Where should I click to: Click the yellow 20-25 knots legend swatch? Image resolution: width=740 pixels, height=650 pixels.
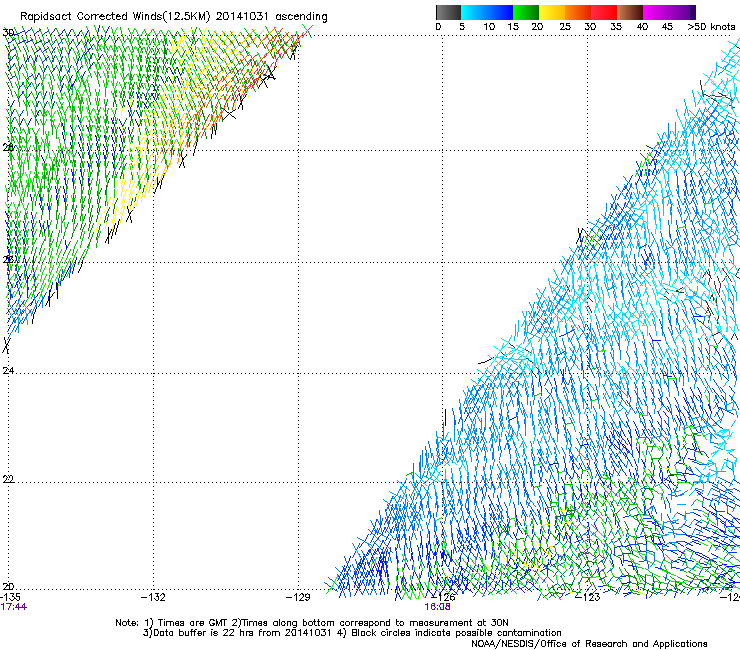pos(552,12)
